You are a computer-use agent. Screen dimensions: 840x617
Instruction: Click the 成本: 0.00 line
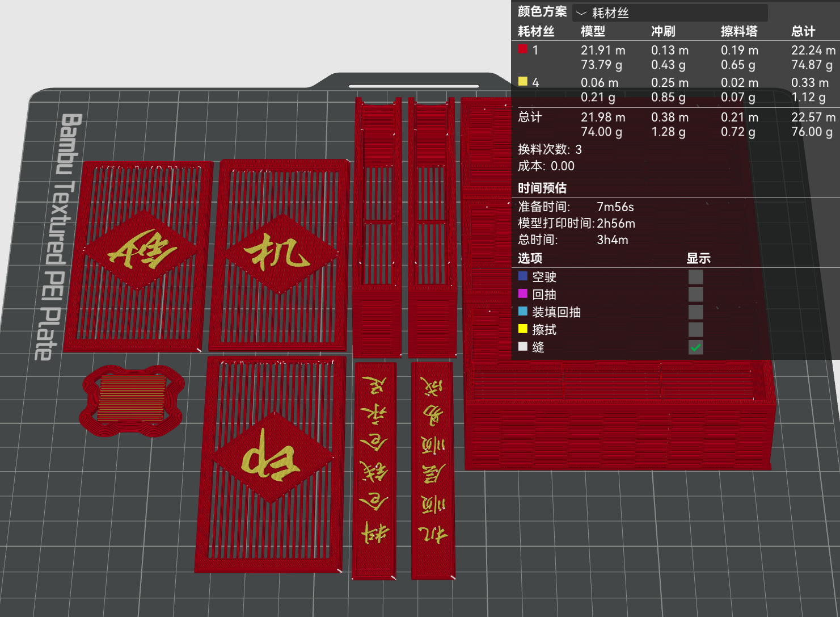point(546,166)
